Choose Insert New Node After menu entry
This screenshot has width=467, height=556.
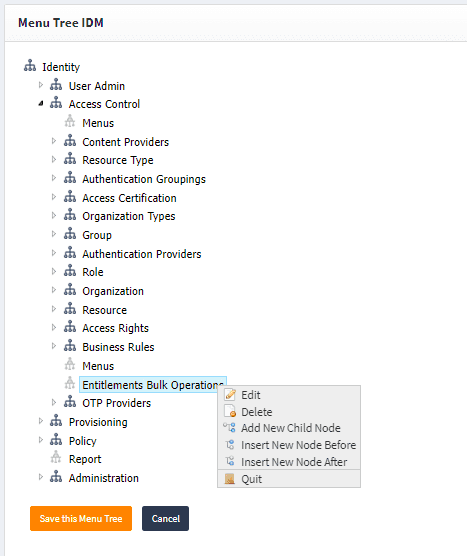(294, 462)
